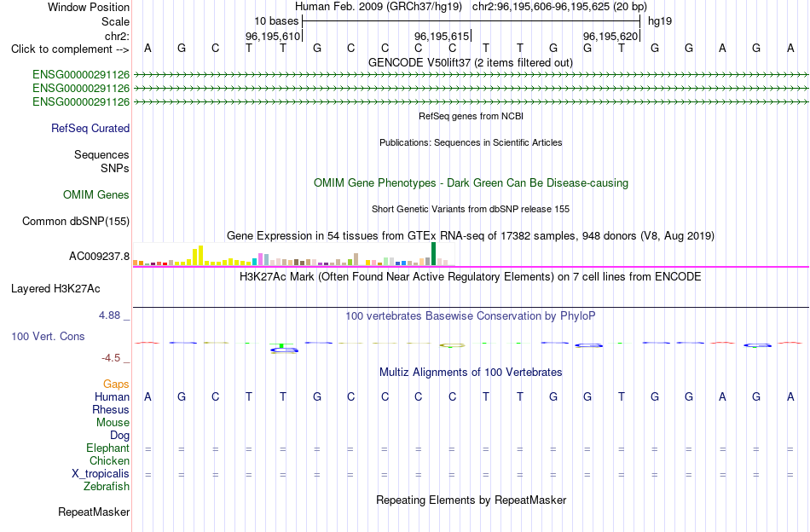Click the position title 'Human Feb. 2009 (GRCh37/hg19)'
The height and width of the screenshot is (532, 810).
pyautogui.click(x=379, y=7)
